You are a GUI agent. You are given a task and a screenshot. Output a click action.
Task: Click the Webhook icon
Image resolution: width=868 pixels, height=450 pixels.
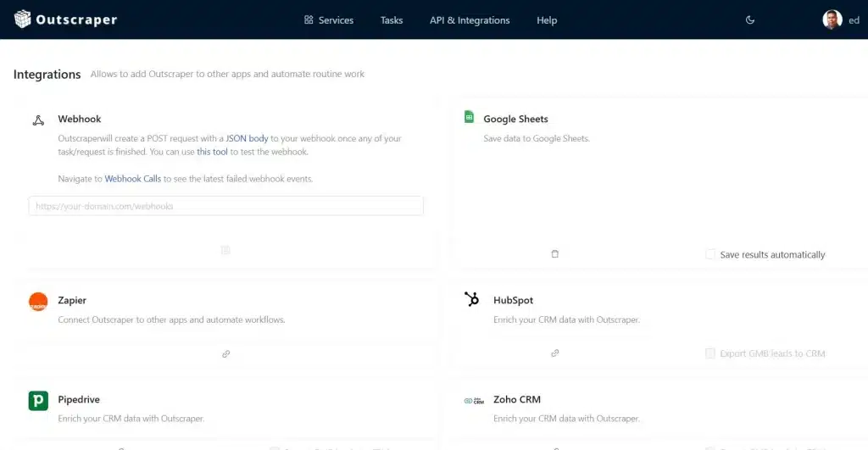pos(38,120)
